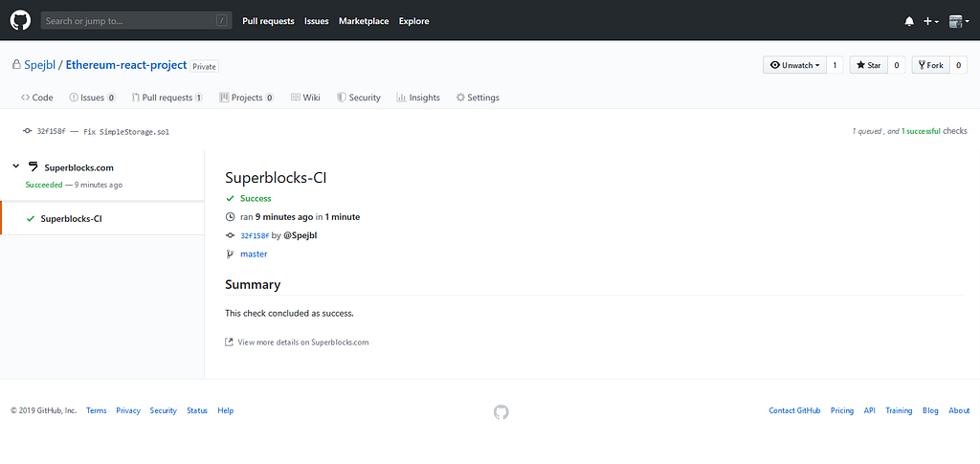Go to Marketplace in top navigation

364,21
